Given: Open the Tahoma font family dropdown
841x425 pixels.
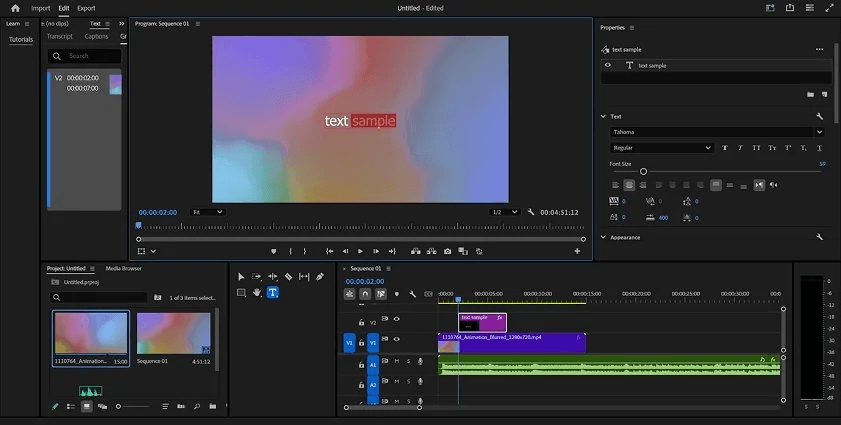Looking at the screenshot, I should (716, 132).
